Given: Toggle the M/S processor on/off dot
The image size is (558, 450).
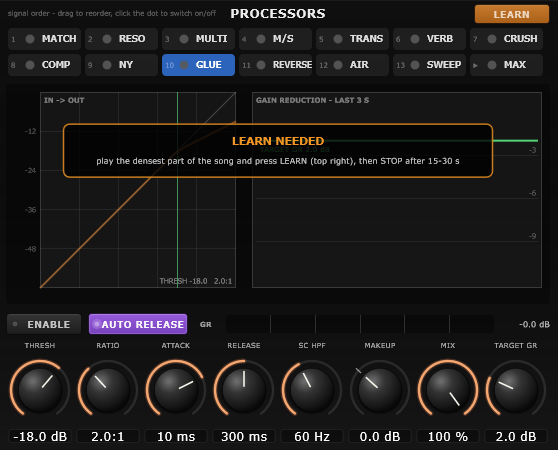Looking at the screenshot, I should pos(261,39).
